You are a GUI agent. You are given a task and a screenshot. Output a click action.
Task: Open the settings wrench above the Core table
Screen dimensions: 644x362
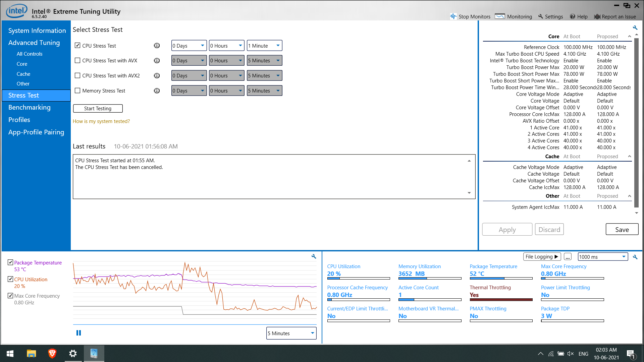635,27
